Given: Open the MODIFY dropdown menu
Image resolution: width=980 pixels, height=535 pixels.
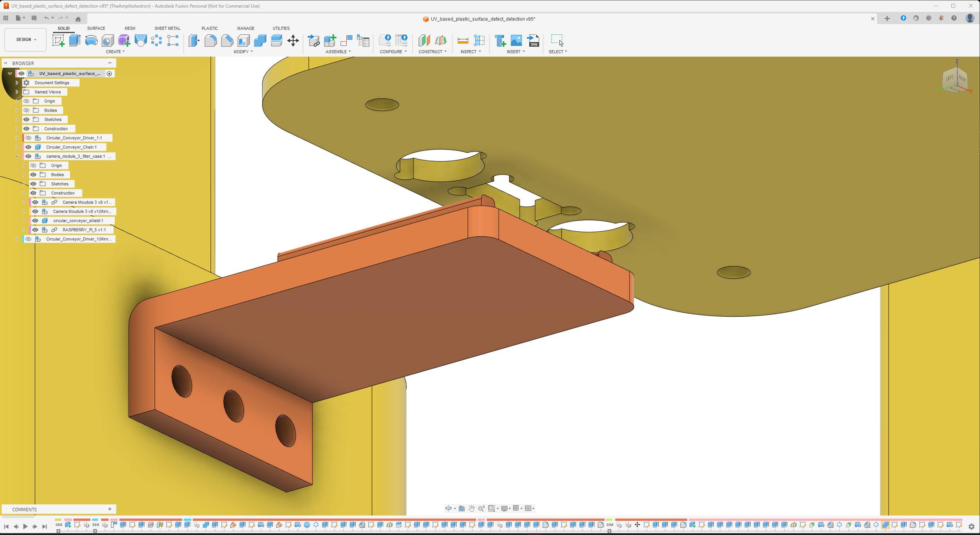Looking at the screenshot, I should tap(243, 51).
